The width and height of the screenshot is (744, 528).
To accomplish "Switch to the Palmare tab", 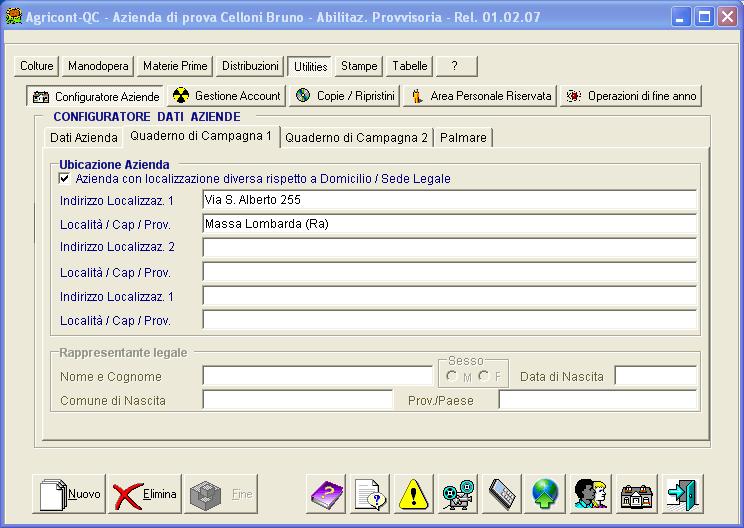I will click(462, 137).
